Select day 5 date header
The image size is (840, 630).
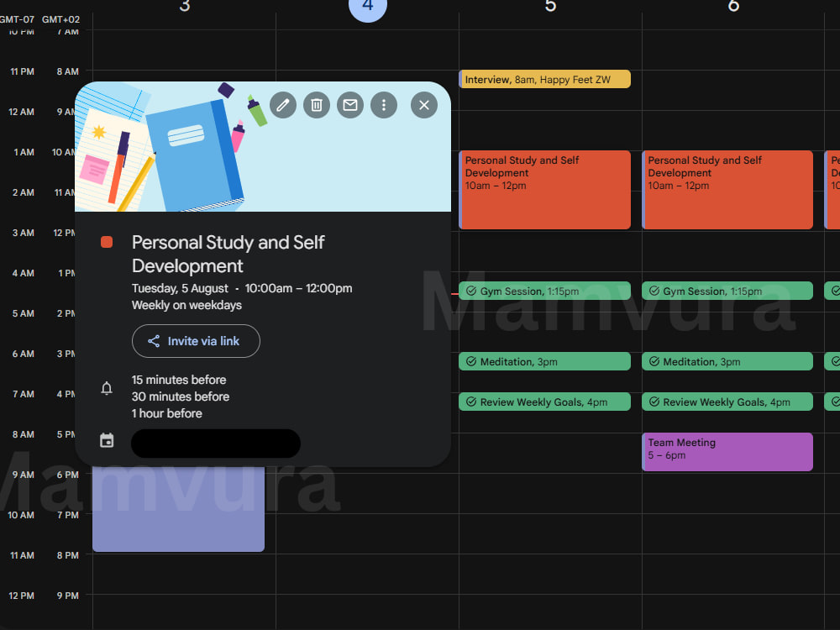pyautogui.click(x=550, y=5)
